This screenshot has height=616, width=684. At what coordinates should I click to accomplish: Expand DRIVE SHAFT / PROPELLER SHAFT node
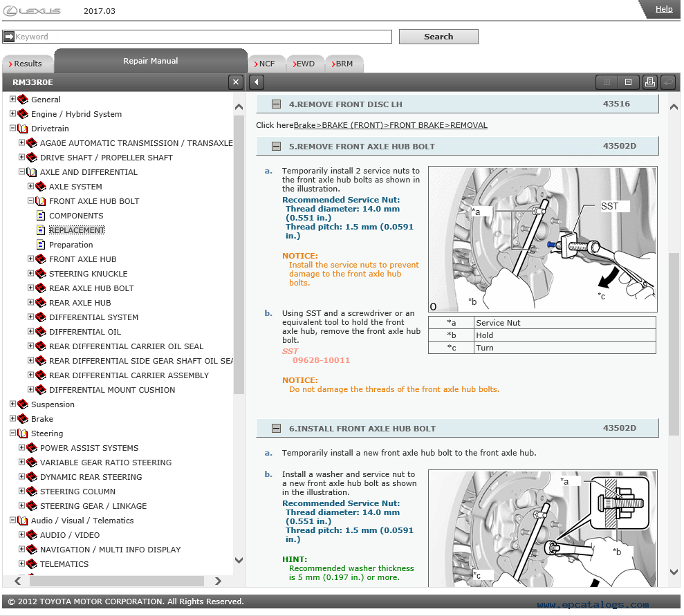tap(21, 157)
